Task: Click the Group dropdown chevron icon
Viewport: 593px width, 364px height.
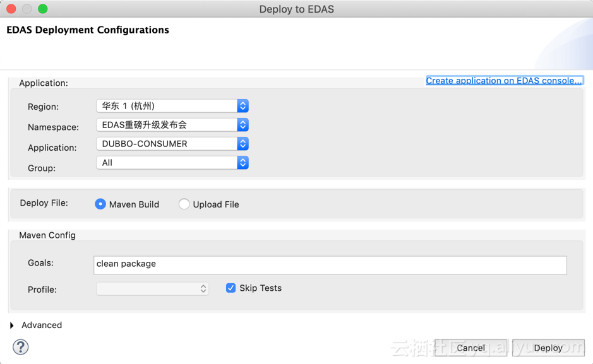Action: pos(243,163)
